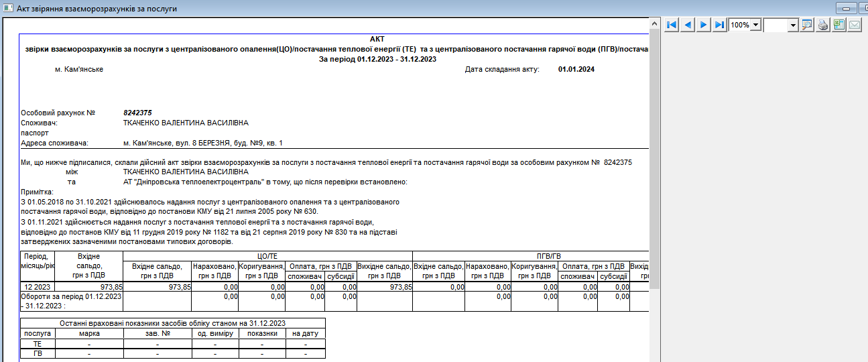Go to the first page of the report
The width and height of the screenshot is (868, 362).
pos(671,25)
